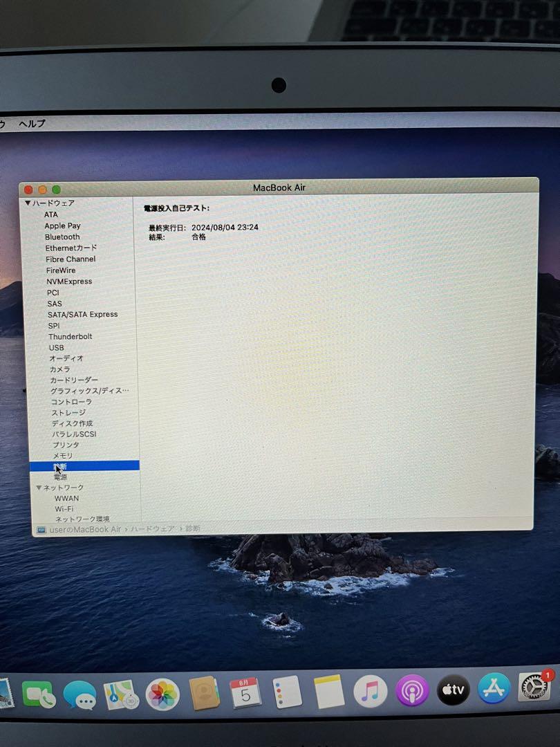The width and height of the screenshot is (560, 747).
Task: Collapse the ハードウェア section triangle
Action: tap(28, 203)
